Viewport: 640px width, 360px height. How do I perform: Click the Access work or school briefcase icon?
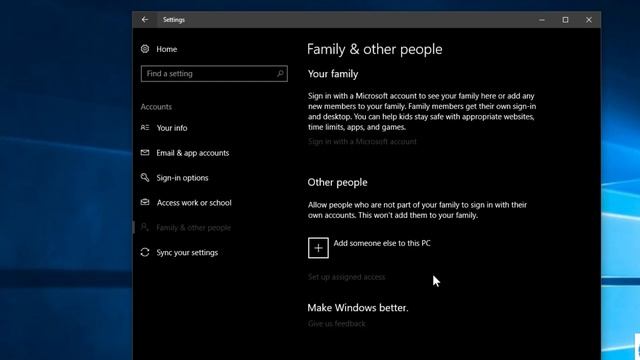pos(145,202)
